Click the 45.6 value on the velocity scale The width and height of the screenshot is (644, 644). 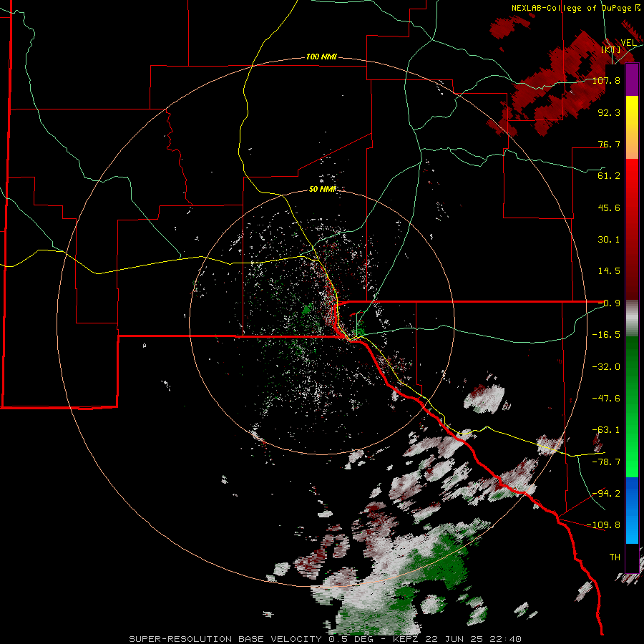point(609,208)
